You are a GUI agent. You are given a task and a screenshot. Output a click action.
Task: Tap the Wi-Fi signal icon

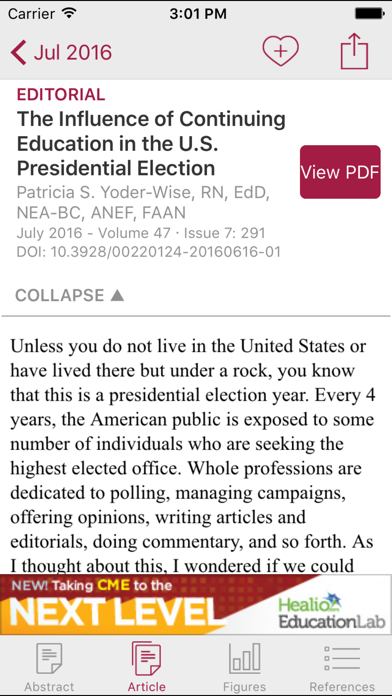[69, 13]
